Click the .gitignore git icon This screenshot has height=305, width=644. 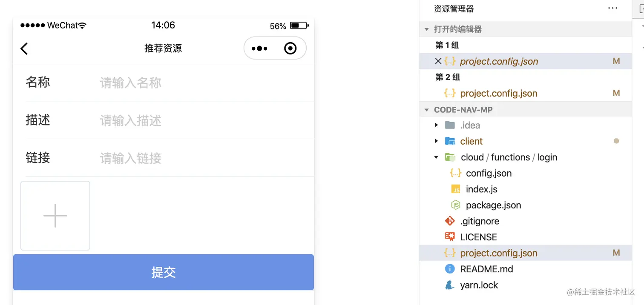pos(450,221)
